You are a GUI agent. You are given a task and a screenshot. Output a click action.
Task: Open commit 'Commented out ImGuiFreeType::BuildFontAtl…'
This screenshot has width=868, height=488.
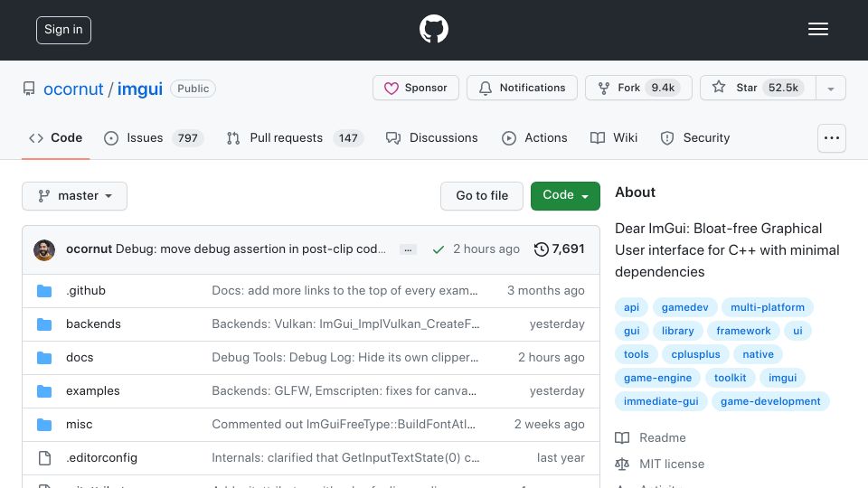(344, 425)
